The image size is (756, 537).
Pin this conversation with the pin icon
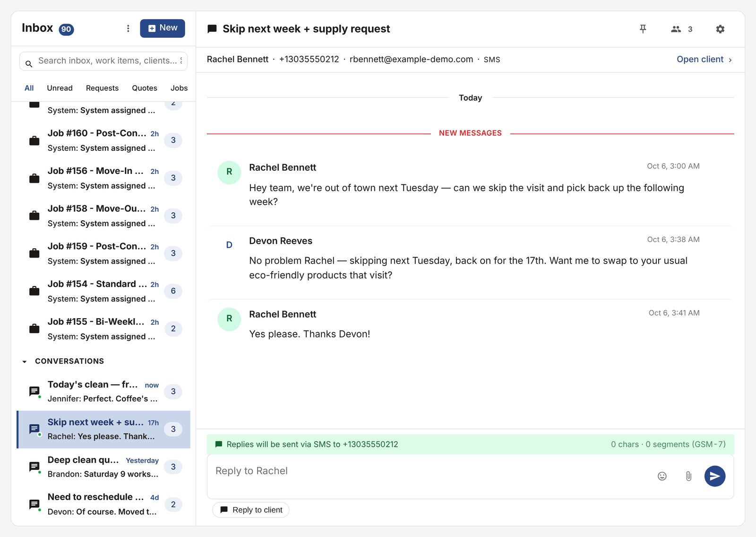(643, 29)
